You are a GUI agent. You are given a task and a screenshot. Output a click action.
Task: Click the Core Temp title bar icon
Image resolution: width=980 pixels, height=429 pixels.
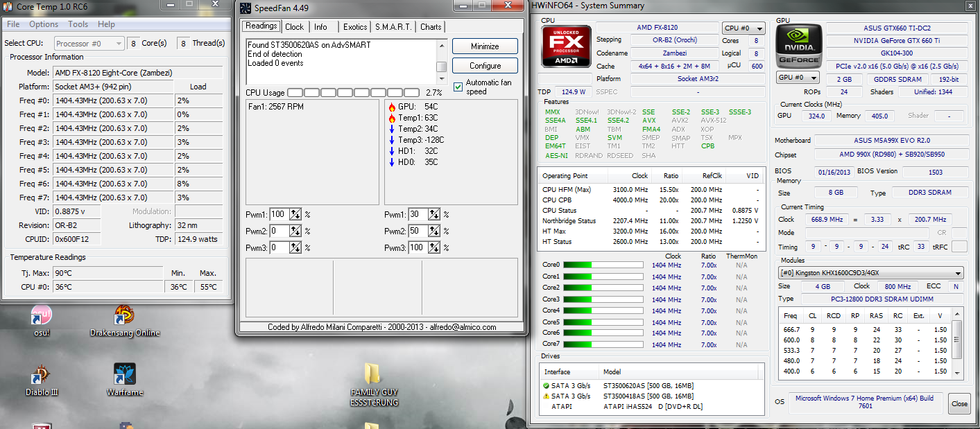tap(8, 6)
